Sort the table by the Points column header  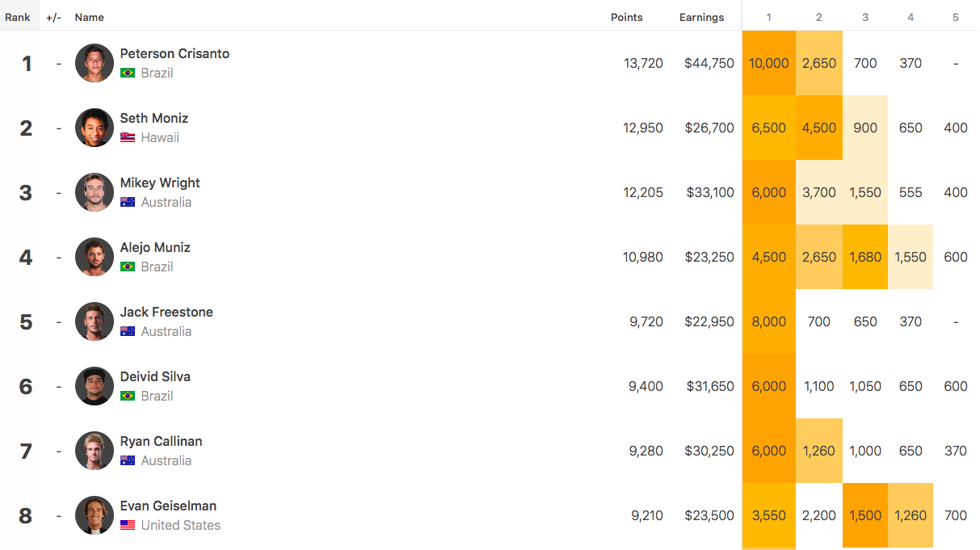[626, 17]
